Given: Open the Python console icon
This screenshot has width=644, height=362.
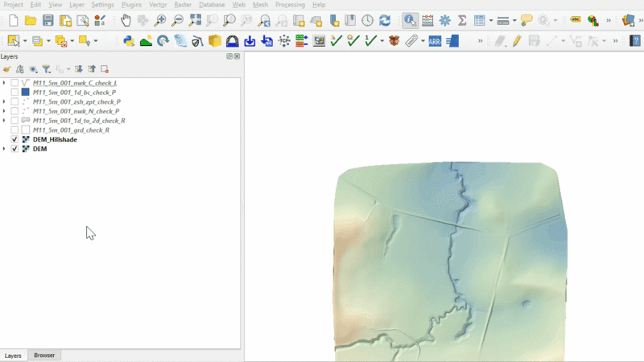Looking at the screenshot, I should (129, 40).
